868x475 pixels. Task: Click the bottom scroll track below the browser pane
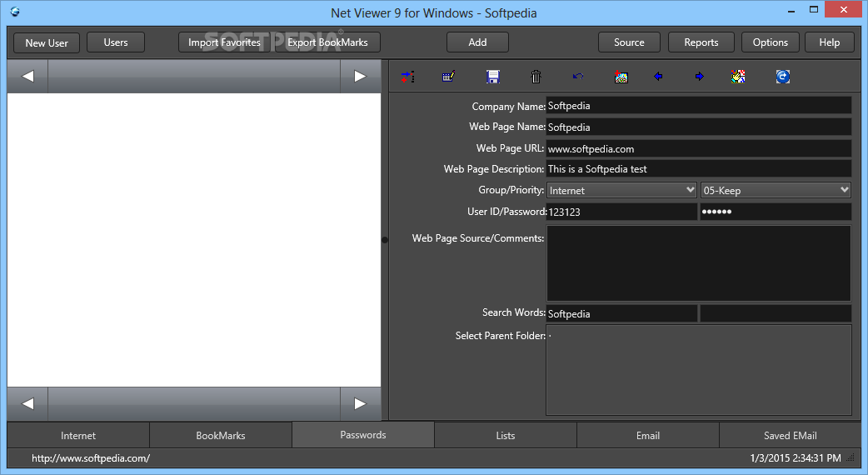click(194, 403)
